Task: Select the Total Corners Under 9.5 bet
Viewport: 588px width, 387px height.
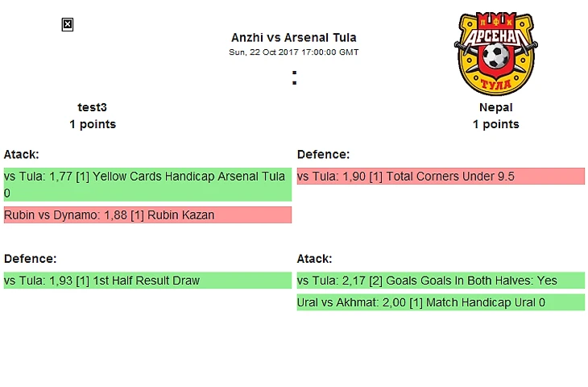Action: coord(440,177)
